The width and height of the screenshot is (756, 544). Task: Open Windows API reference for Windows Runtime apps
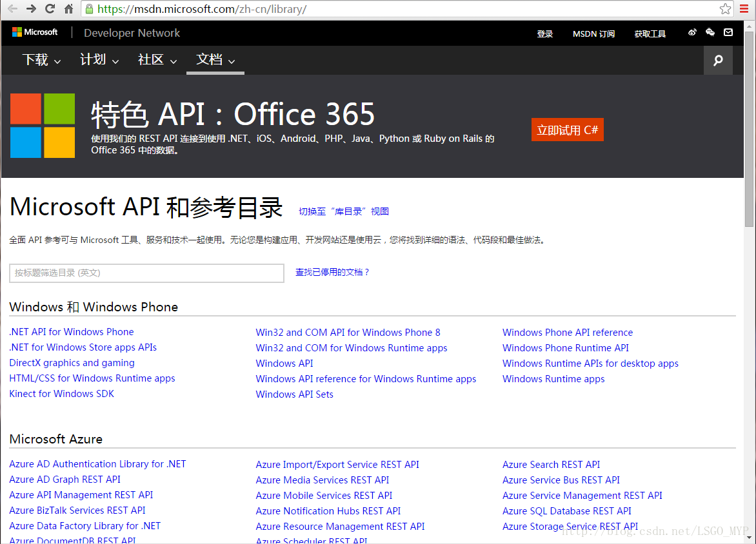click(x=366, y=379)
